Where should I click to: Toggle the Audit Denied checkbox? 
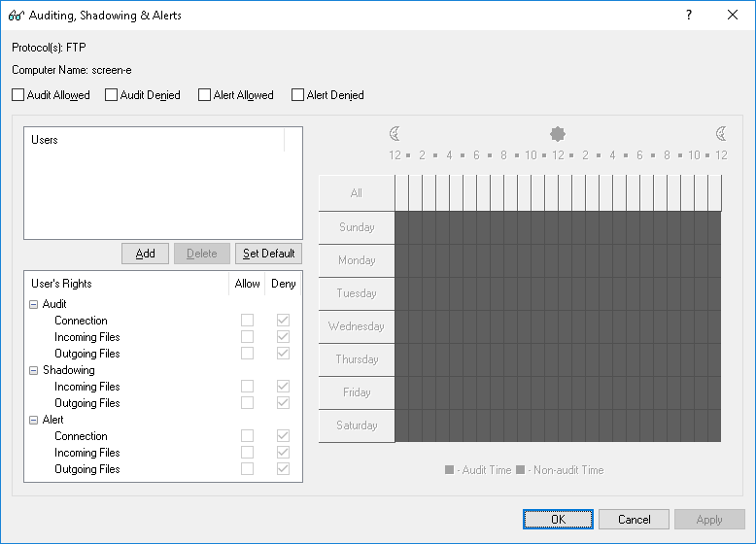tap(112, 95)
